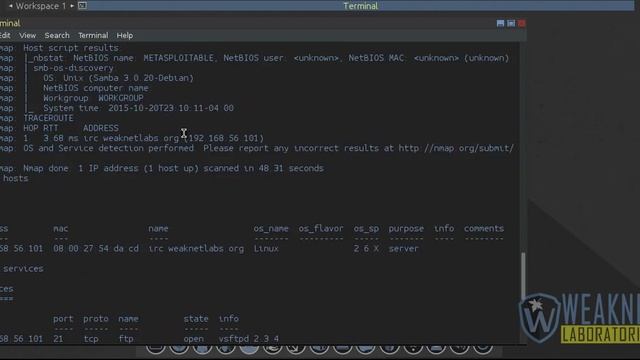The image size is (640, 360).
Task: Click the terminal icon in the top panel
Action: [82, 6]
